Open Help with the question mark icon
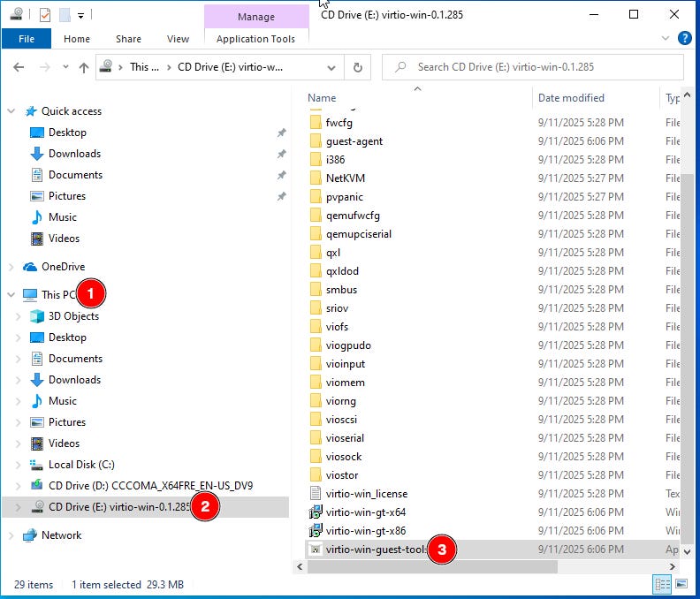Viewport: 700px width, 599px height. [684, 38]
